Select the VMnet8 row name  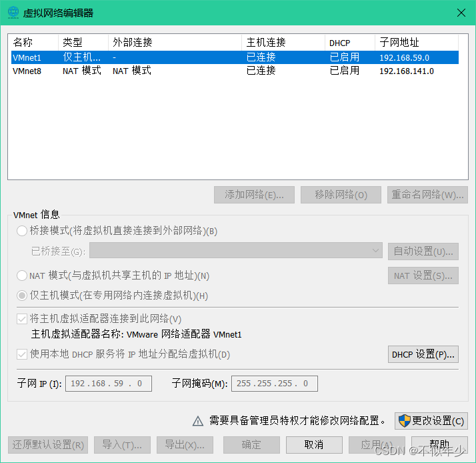point(27,71)
